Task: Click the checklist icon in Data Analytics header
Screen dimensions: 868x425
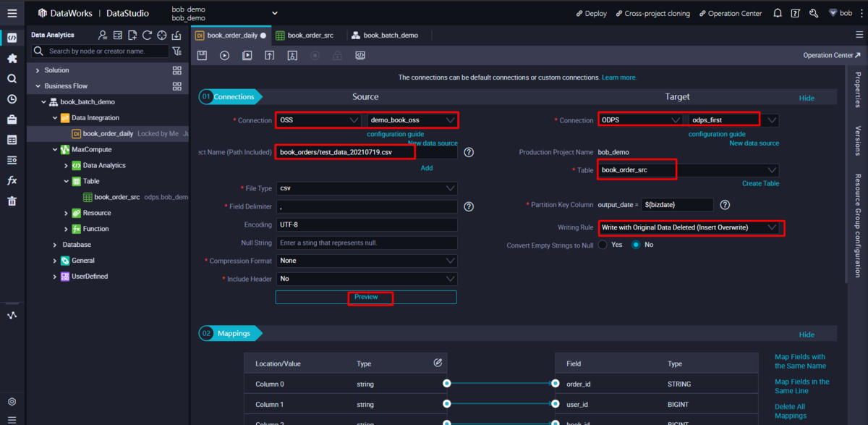Action: [x=118, y=35]
